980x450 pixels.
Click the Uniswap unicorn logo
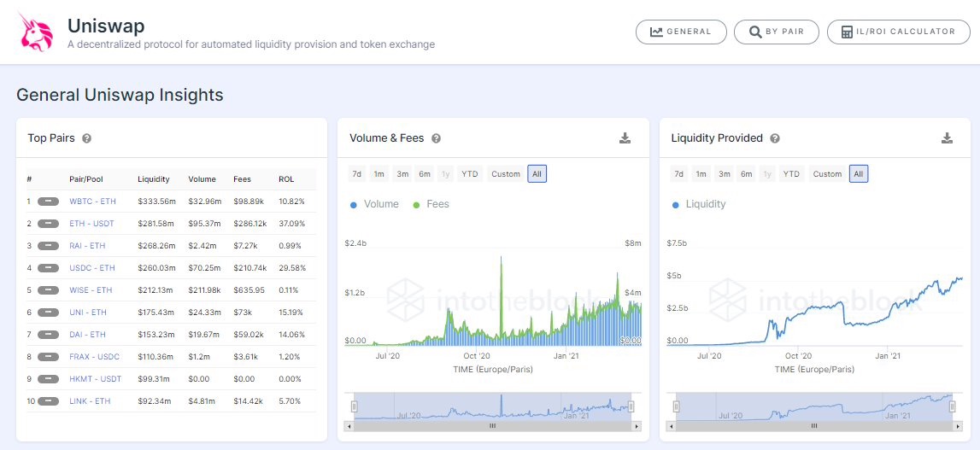(x=36, y=32)
